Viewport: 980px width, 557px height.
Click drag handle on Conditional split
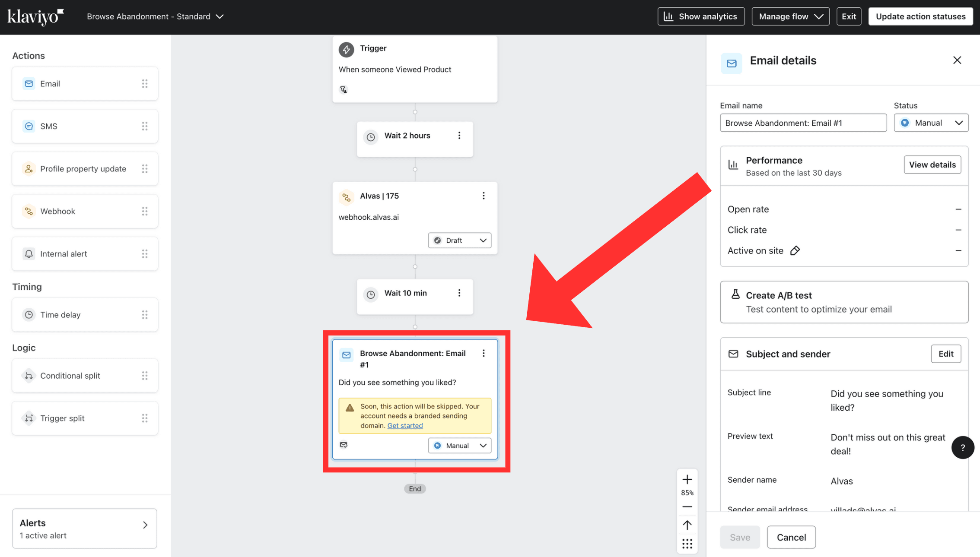pos(145,376)
